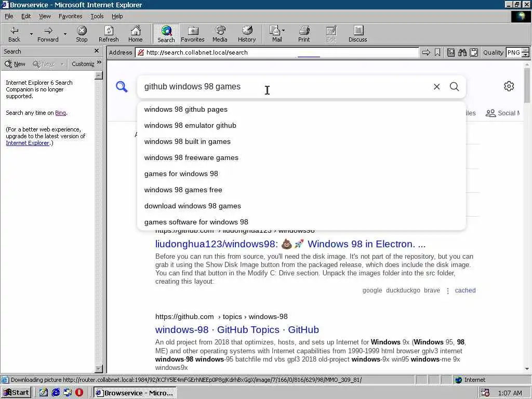Click Search pane scrollbar down arrow
This screenshot has height=399, width=532.
pos(98,368)
